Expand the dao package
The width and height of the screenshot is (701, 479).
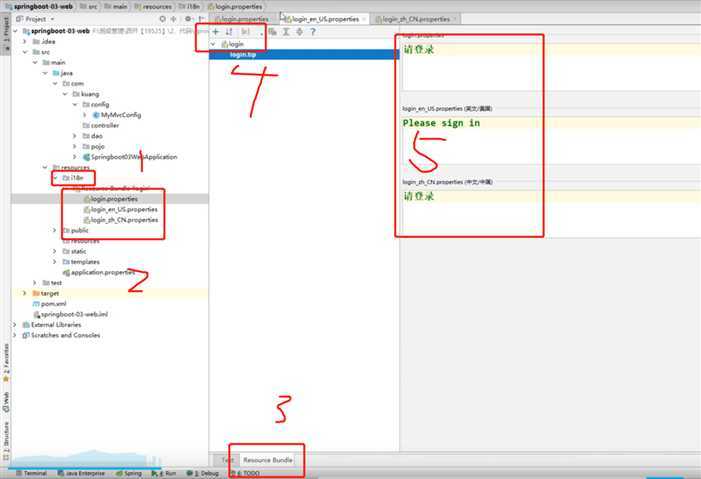(x=75, y=136)
